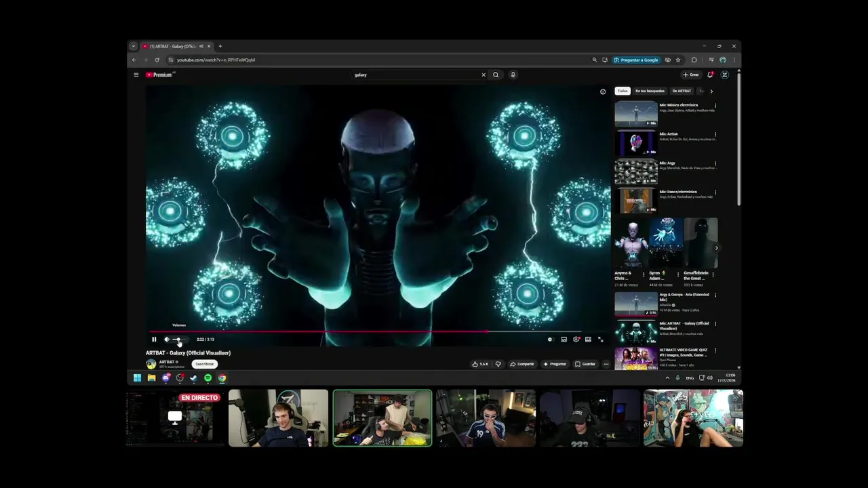
Task: Open options for 'Argy & Omnya - Aria'
Action: point(715,296)
